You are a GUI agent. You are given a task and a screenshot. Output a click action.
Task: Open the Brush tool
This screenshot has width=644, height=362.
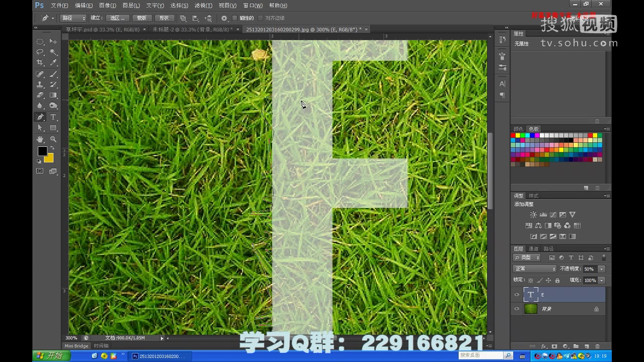tap(53, 73)
